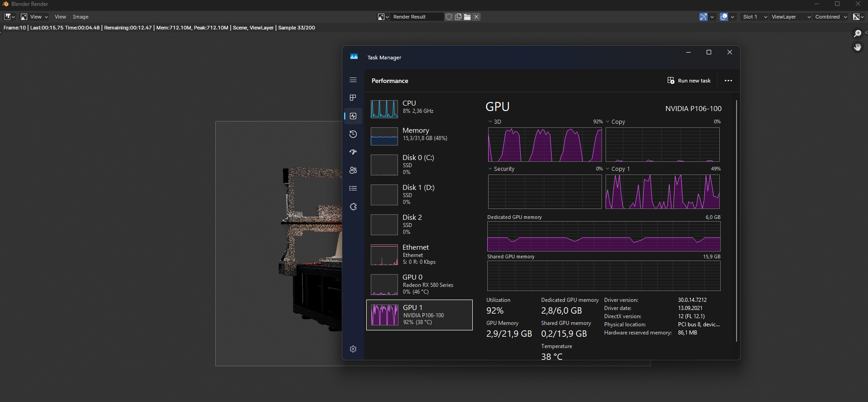Toggle the gizmo display button in header

coord(703,17)
